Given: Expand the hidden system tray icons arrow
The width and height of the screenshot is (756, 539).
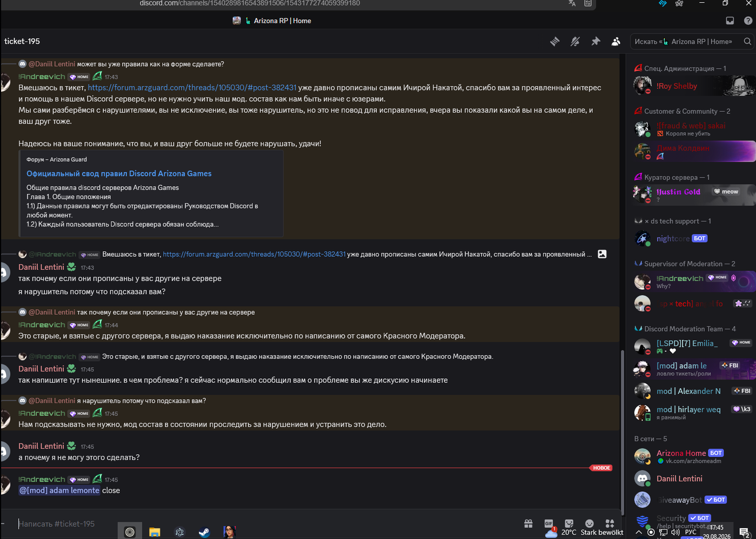Looking at the screenshot, I should (638, 532).
